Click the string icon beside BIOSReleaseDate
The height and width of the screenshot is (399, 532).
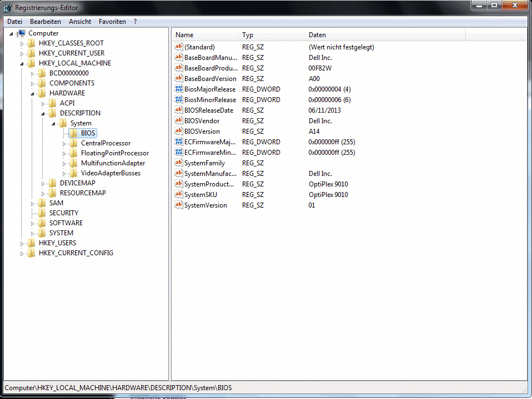(179, 110)
